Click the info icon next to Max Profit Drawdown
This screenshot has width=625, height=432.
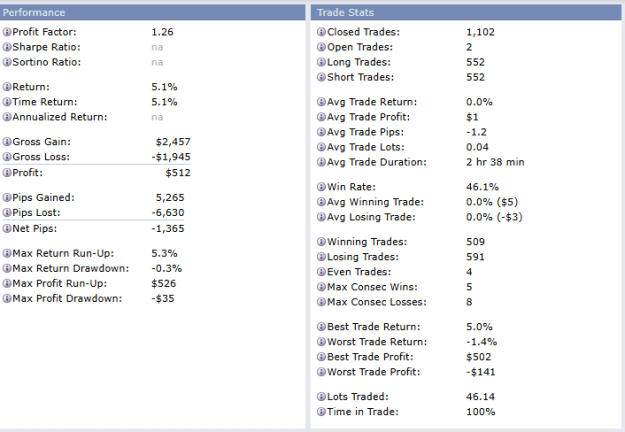[x=7, y=298]
